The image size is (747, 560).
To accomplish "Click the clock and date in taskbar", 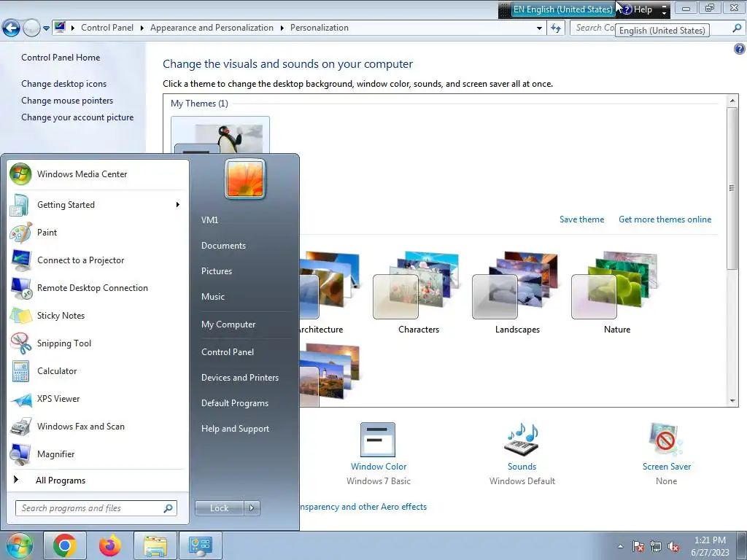I will coord(710,546).
